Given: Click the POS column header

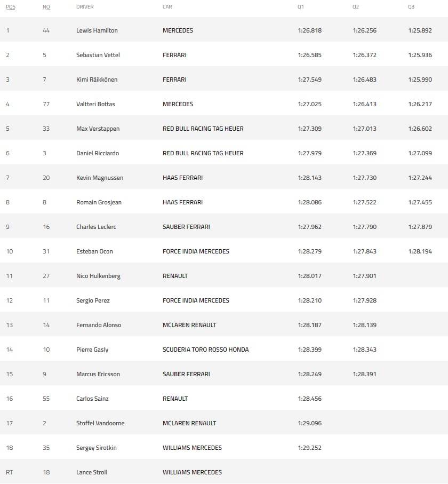Looking at the screenshot, I should (11, 7).
